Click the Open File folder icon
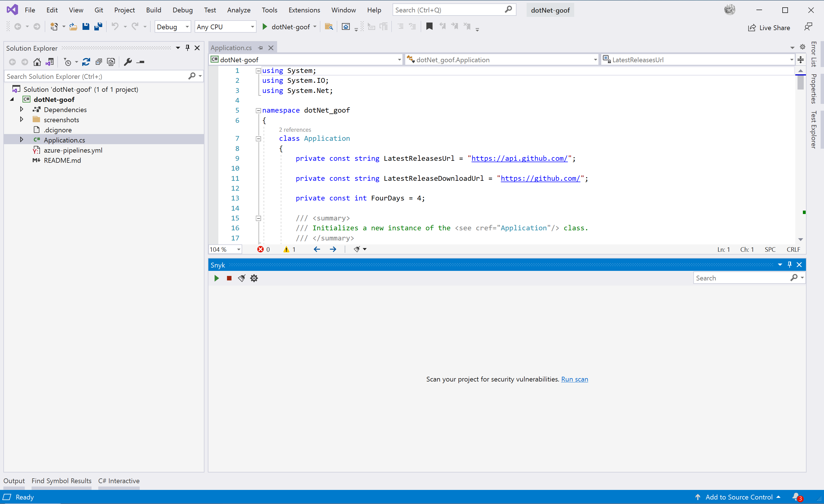Image resolution: width=824 pixels, height=504 pixels. coord(73,27)
